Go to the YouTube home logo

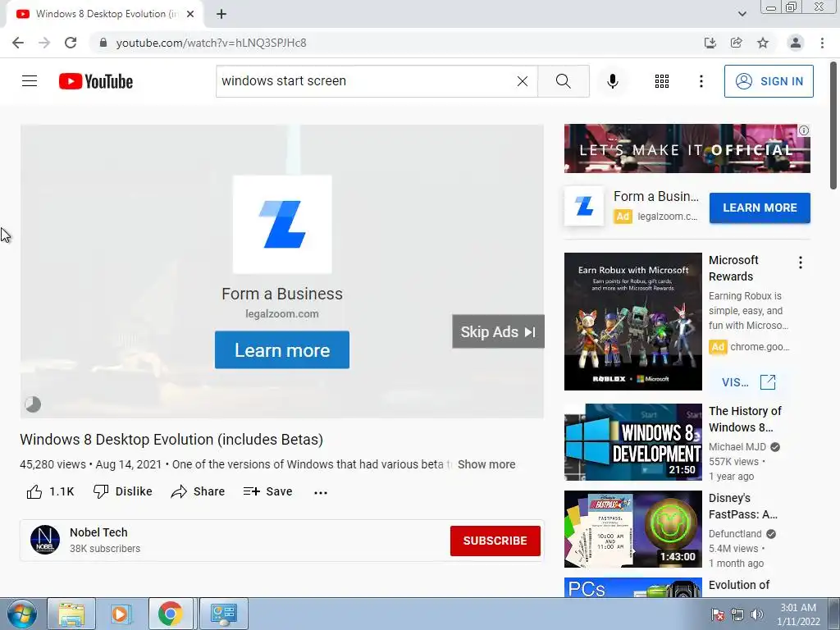coord(96,81)
